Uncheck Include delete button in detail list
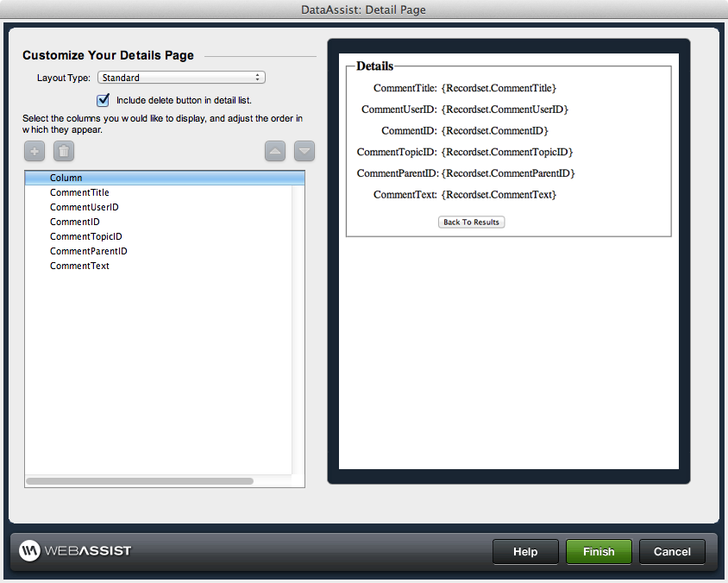The height and width of the screenshot is (583, 728). pyautogui.click(x=103, y=99)
